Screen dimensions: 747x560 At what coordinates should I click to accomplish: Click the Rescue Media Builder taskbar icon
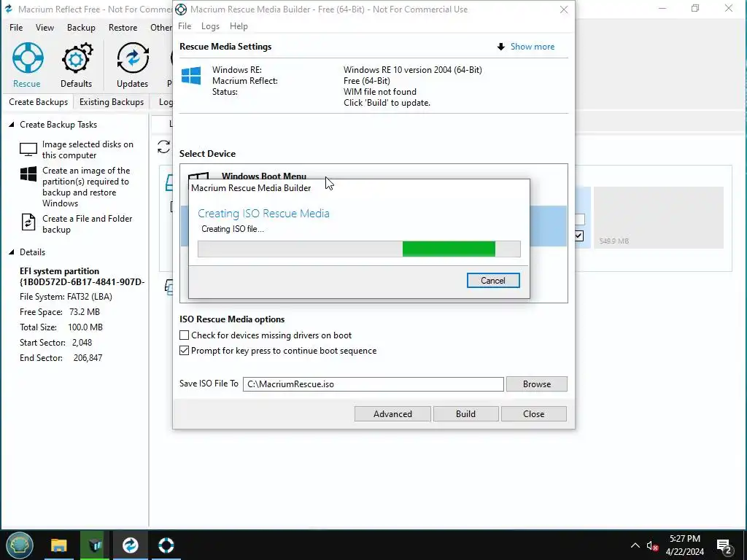pos(166,545)
